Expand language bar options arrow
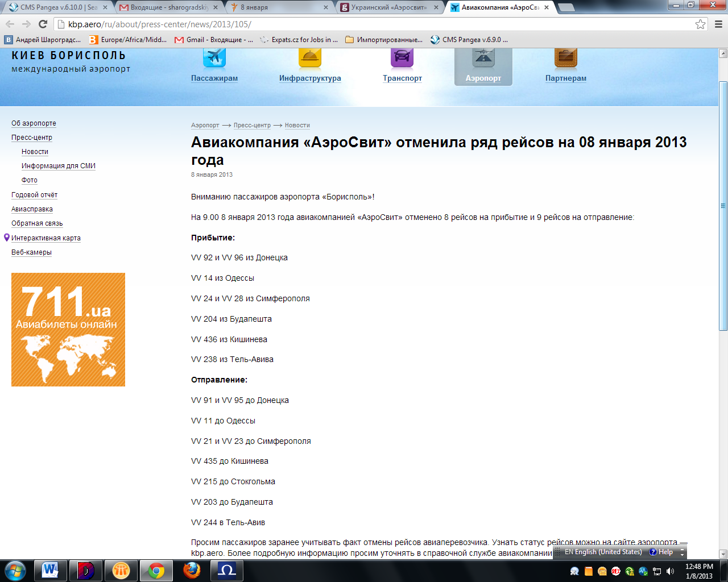Viewport: 728px width, 582px height. 682,552
